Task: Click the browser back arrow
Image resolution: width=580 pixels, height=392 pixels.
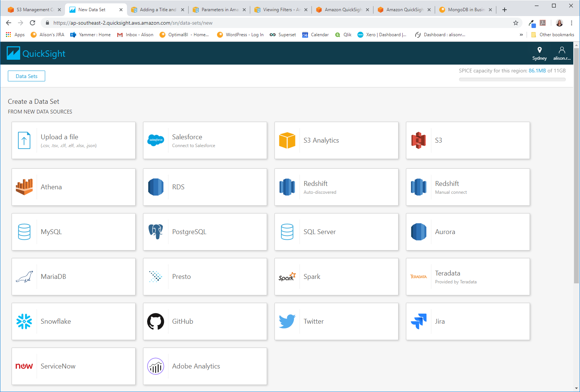Action: [x=9, y=23]
